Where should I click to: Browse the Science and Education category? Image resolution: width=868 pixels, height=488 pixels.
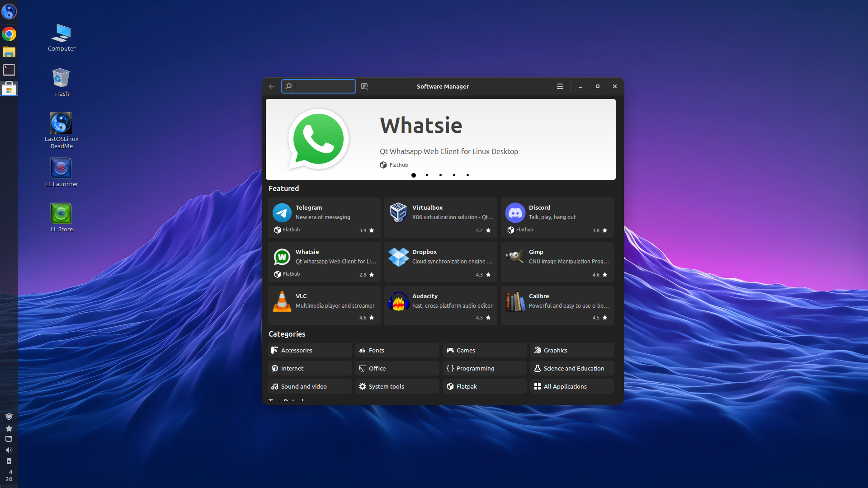[x=572, y=368]
